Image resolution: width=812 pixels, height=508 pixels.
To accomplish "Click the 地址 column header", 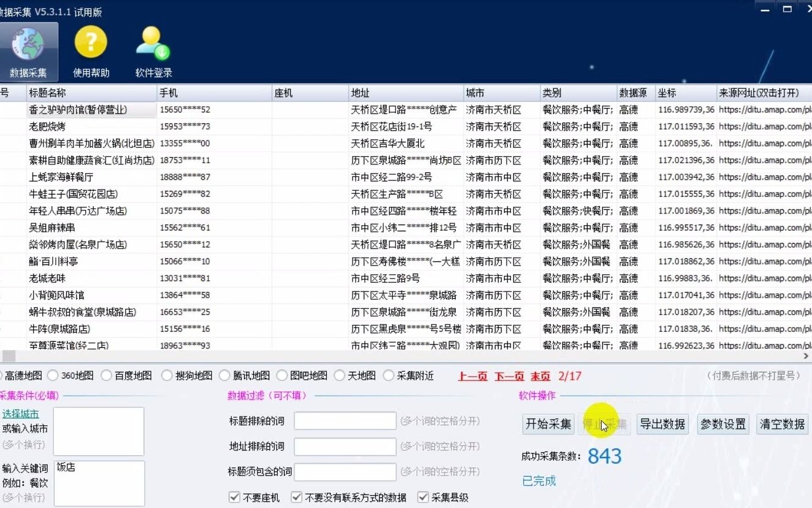I will tap(406, 93).
